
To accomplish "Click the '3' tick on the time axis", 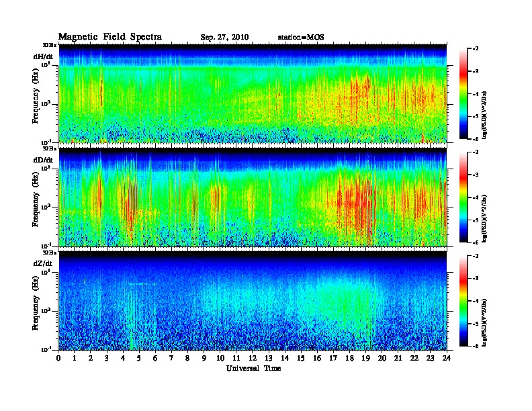I will pyautogui.click(x=107, y=359).
